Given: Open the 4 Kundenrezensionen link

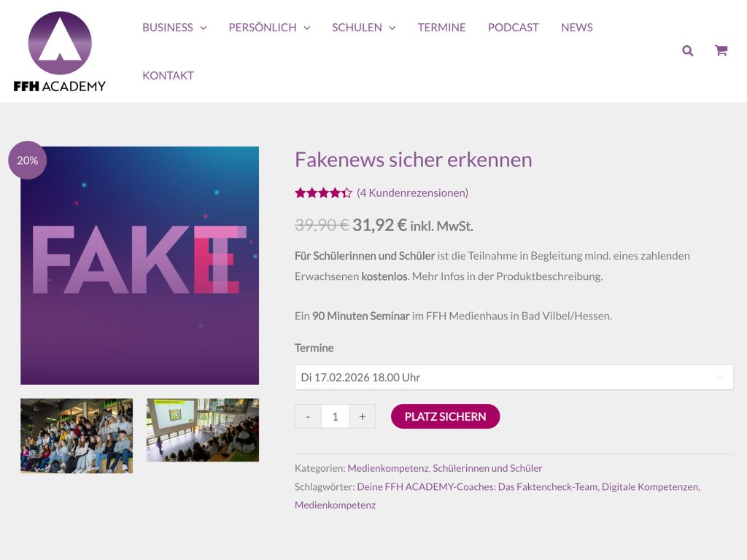Looking at the screenshot, I should pos(411,192).
